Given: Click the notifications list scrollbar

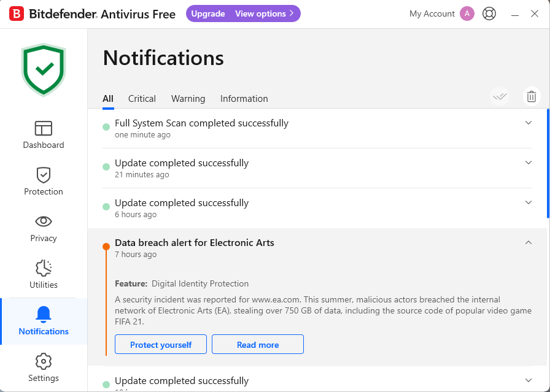Looking at the screenshot, I should click(x=548, y=164).
